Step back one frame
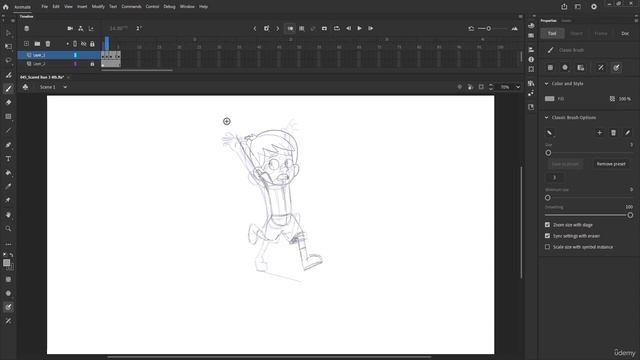 pyautogui.click(x=348, y=29)
